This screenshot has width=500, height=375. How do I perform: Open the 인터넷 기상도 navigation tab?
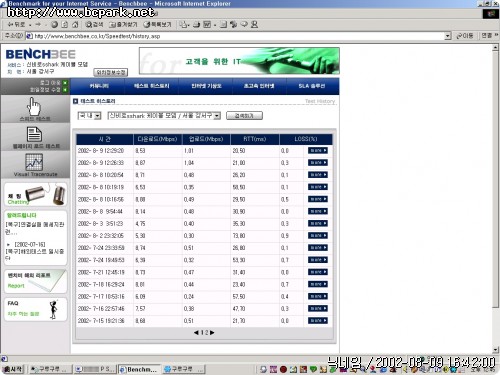click(206, 86)
